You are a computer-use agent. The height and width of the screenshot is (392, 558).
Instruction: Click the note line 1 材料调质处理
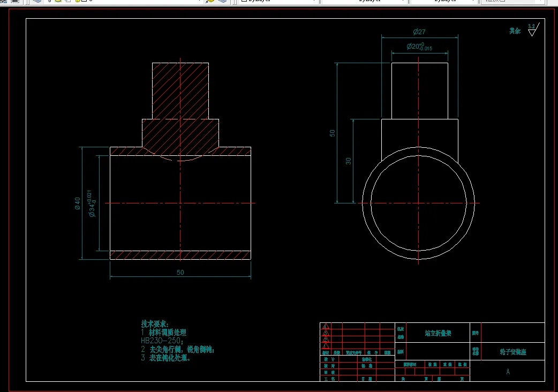tap(164, 332)
